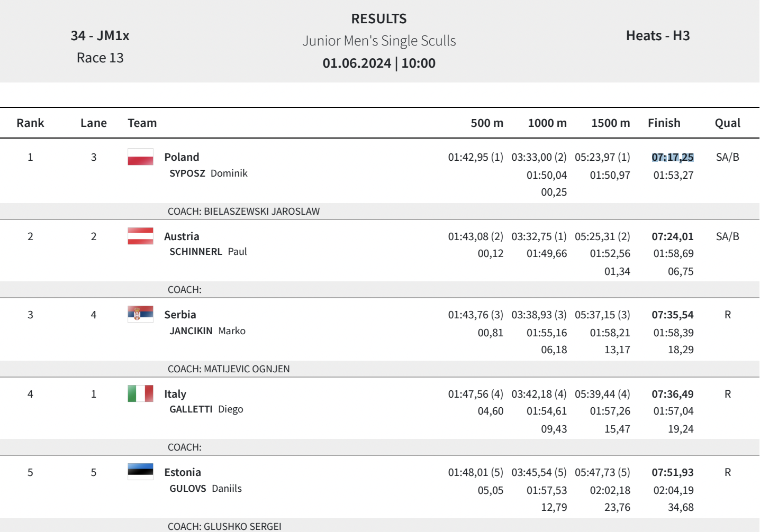Select Poland's highlighted finish time 07:17,25
Screen dimensions: 760x532
pyautogui.click(x=672, y=158)
